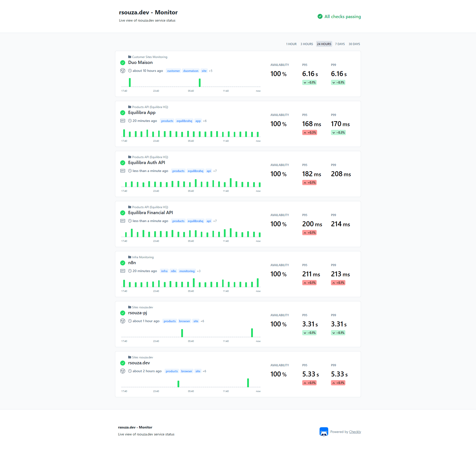
Task: Click the clock icon next to about 10 hours ago
Action: point(130,71)
